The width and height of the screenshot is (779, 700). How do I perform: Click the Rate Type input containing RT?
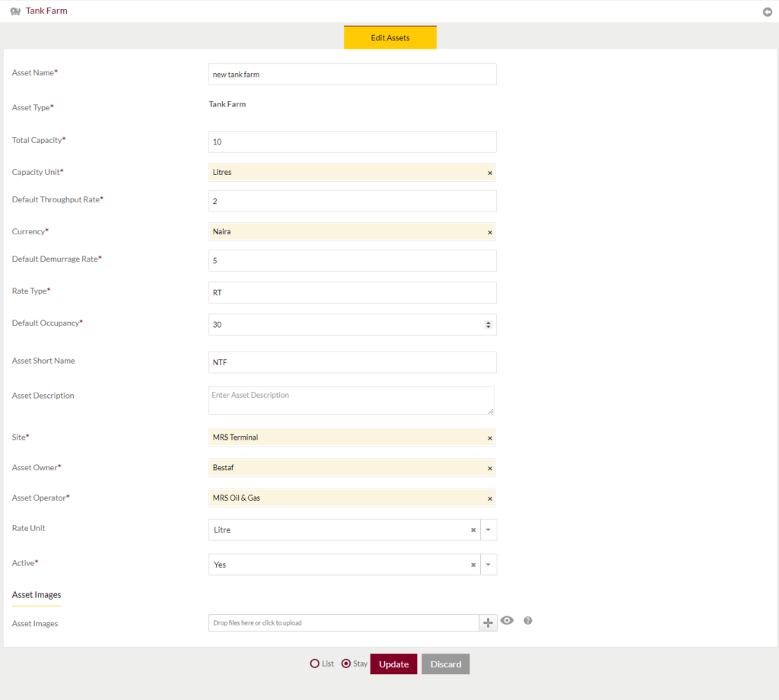pos(352,293)
